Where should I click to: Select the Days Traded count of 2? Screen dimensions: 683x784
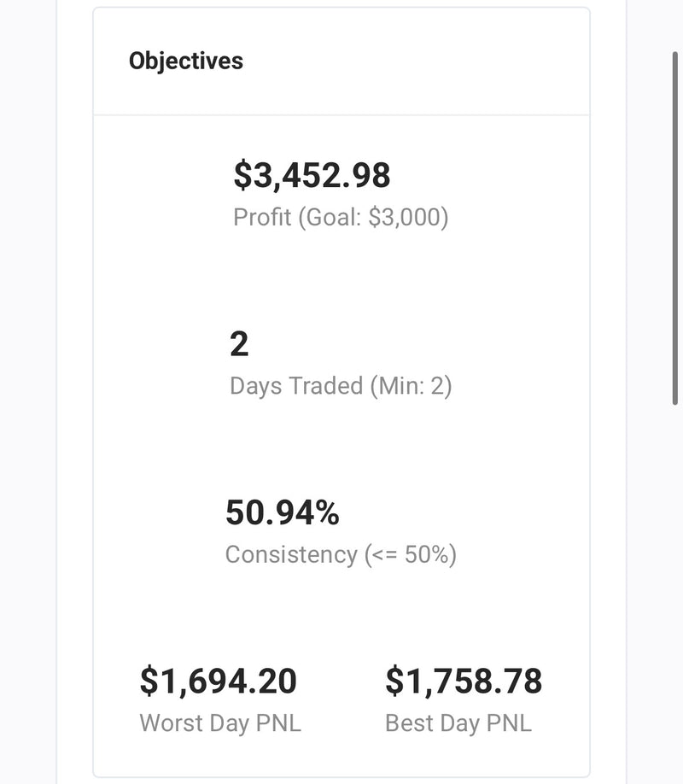tap(239, 344)
